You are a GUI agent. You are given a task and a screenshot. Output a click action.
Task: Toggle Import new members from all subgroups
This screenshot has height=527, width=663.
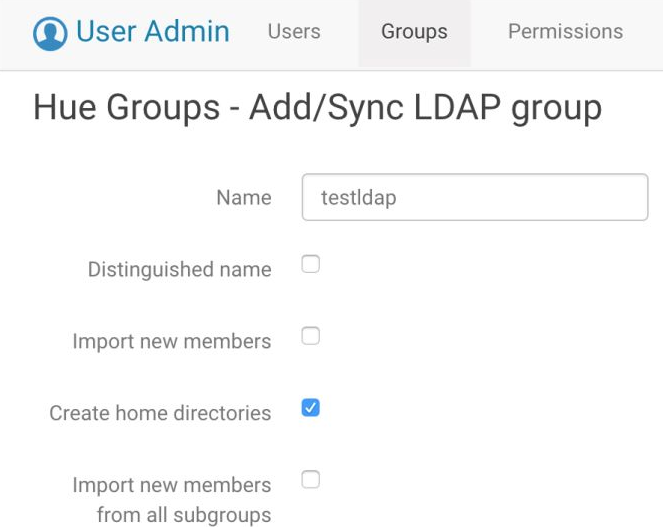click(x=310, y=480)
